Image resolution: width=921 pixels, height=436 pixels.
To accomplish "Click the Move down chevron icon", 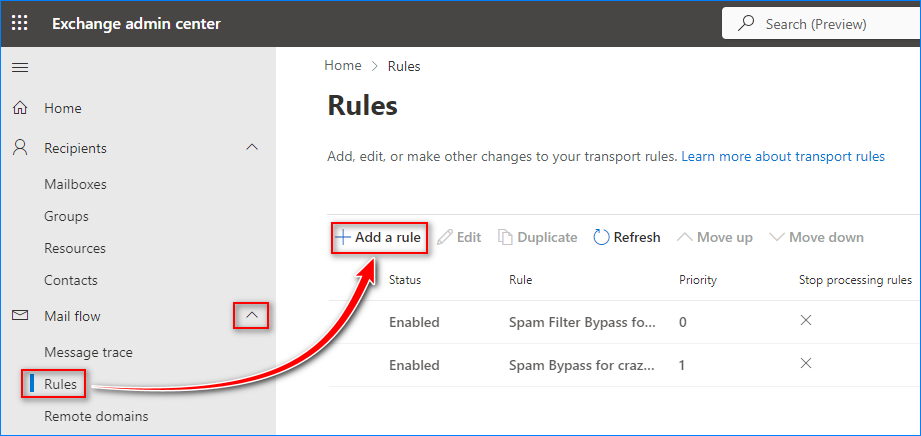I will tap(777, 237).
